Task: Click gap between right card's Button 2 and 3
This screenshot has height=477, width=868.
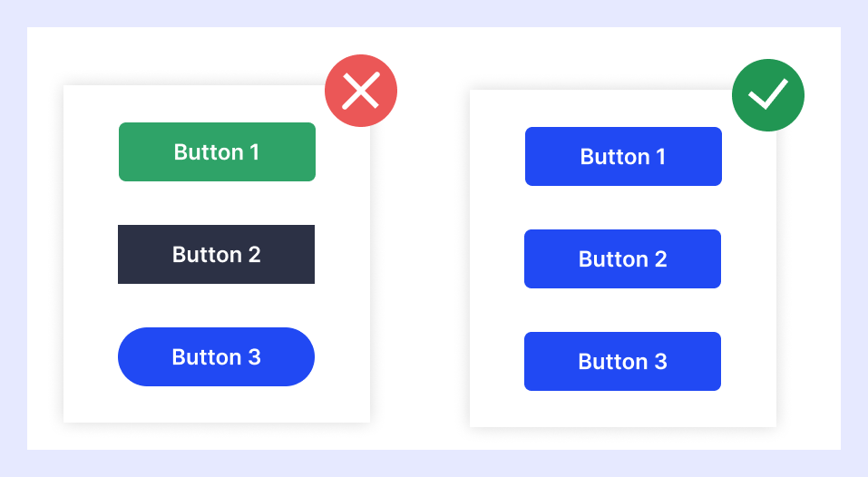Action: (x=623, y=310)
